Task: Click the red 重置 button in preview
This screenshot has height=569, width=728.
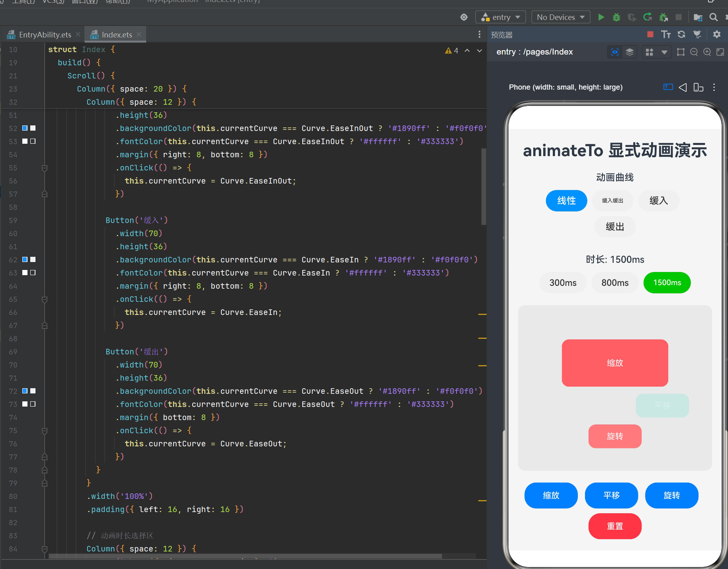Action: coord(615,526)
